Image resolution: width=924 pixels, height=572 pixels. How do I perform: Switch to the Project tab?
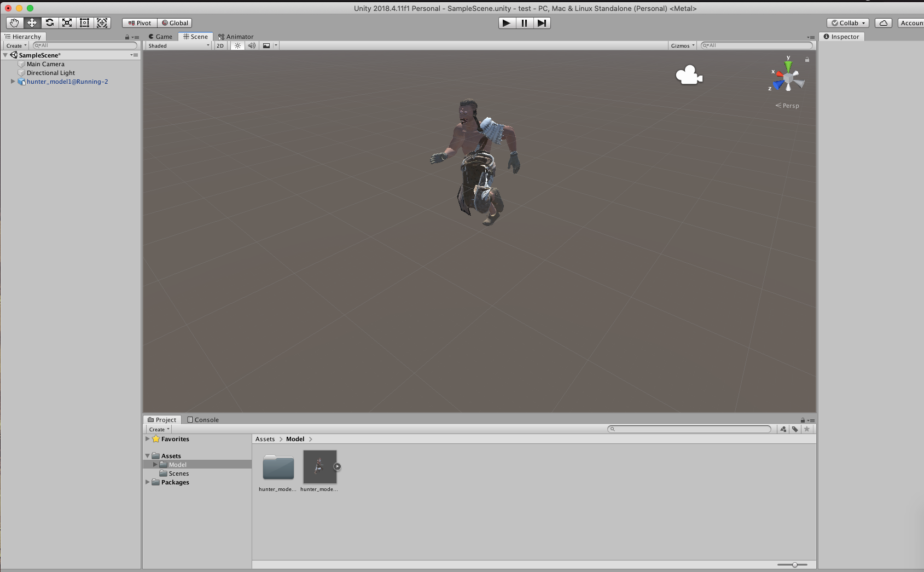pos(162,420)
